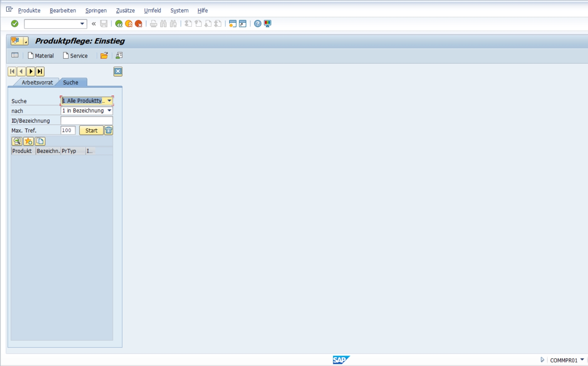Open the Hilfe menu
Image resolution: width=588 pixels, height=366 pixels.
[x=203, y=10]
